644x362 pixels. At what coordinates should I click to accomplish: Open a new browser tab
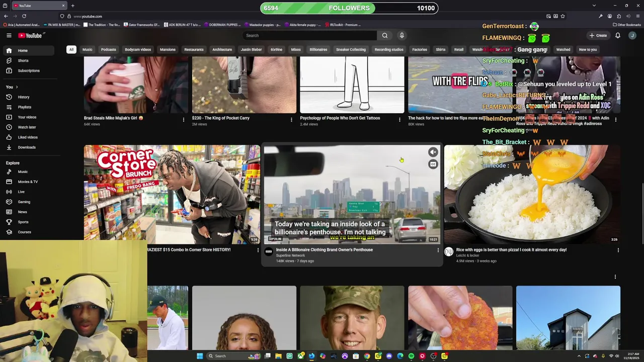pos(72,6)
